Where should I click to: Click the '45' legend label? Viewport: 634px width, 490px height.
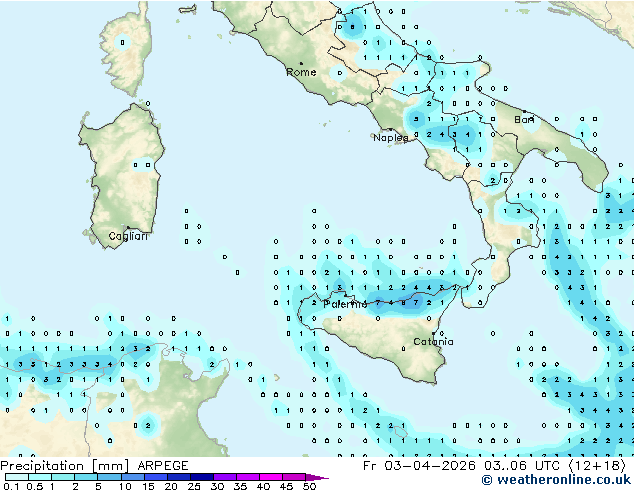[286, 486]
